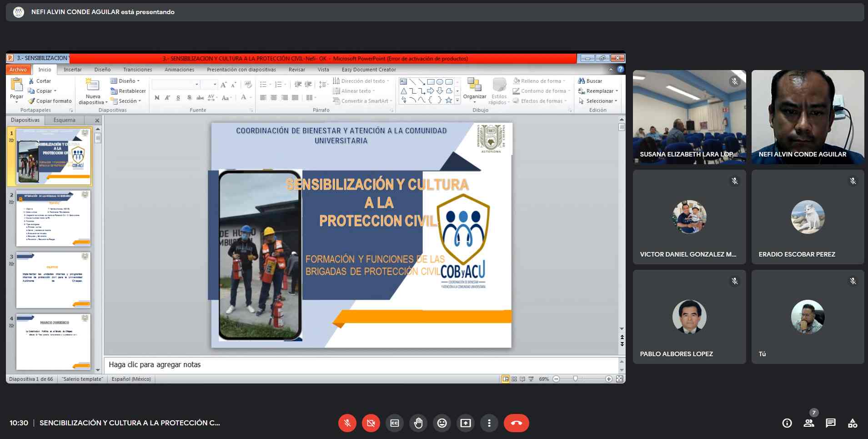Viewport: 868px width, 439px height.
Task: Toggle bold N formatting
Action: click(157, 98)
